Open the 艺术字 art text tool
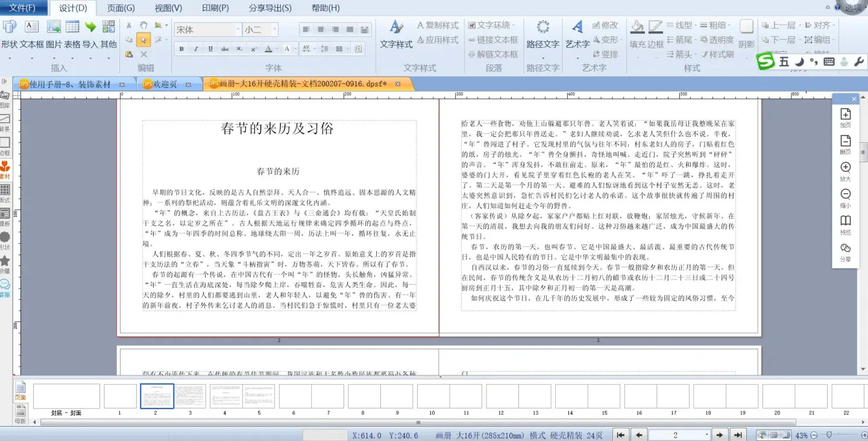 tap(577, 34)
